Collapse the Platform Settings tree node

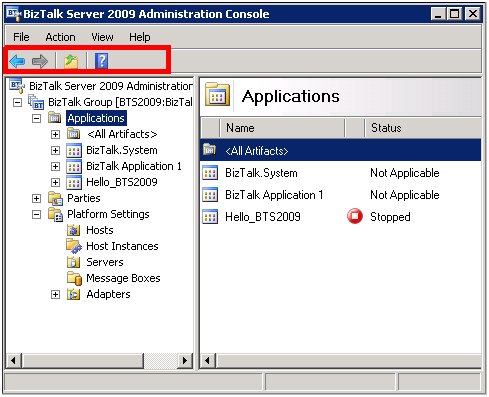(36, 215)
